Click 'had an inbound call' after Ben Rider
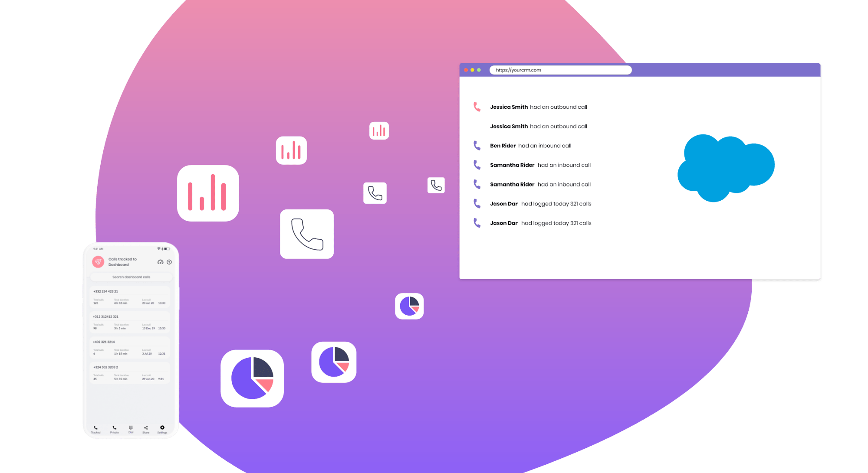Image resolution: width=868 pixels, height=473 pixels. tap(544, 146)
